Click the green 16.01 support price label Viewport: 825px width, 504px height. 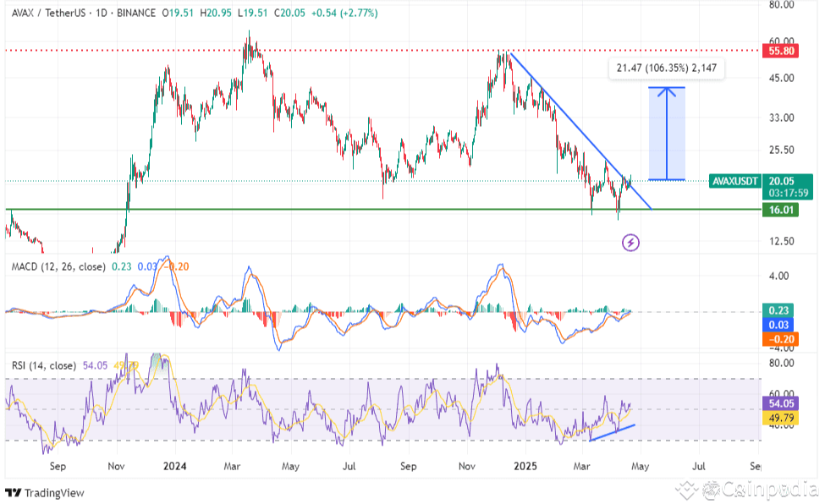[780, 211]
